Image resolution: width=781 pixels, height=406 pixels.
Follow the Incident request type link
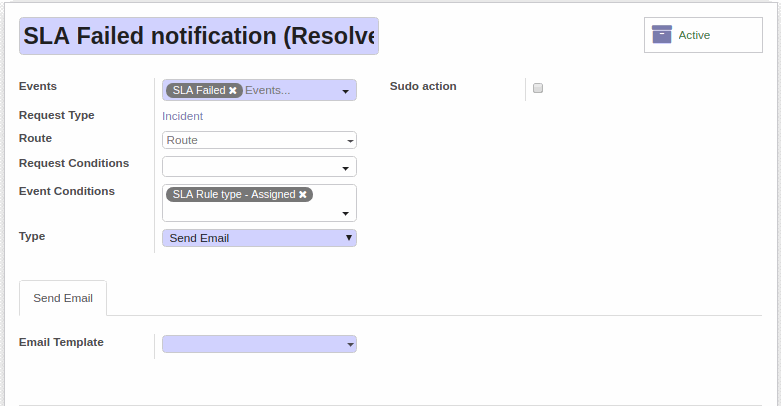coord(182,116)
